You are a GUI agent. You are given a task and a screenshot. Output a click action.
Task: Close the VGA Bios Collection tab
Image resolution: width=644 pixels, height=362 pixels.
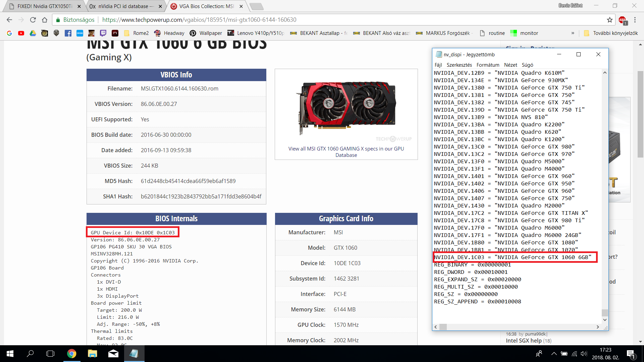point(241,6)
